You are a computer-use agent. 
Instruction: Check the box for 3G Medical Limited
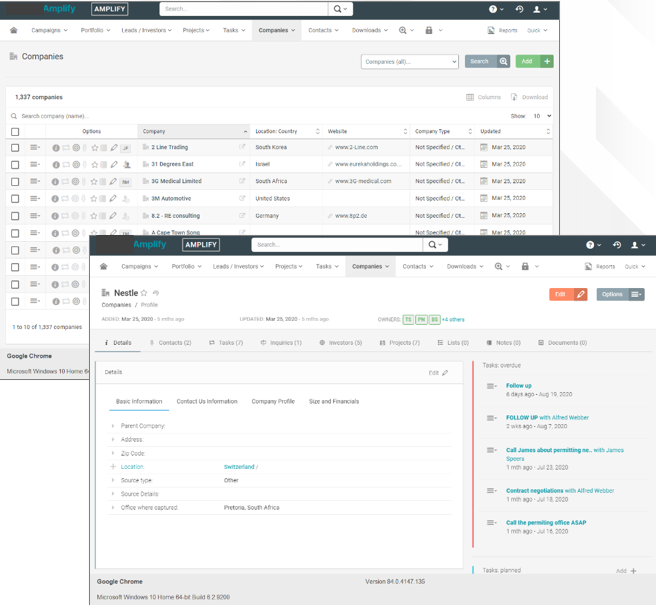click(x=15, y=182)
